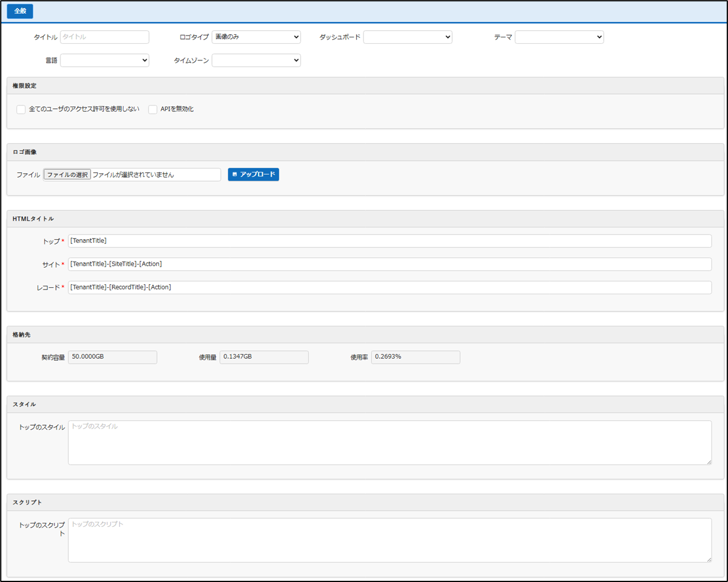Click the スタイル section header
Viewport: 728px width, 582px height.
click(365, 404)
